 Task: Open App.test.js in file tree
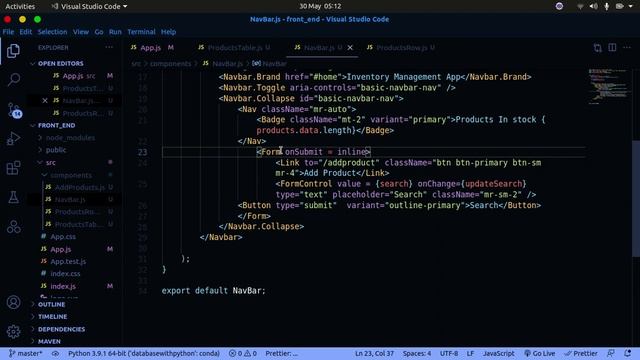click(68, 261)
